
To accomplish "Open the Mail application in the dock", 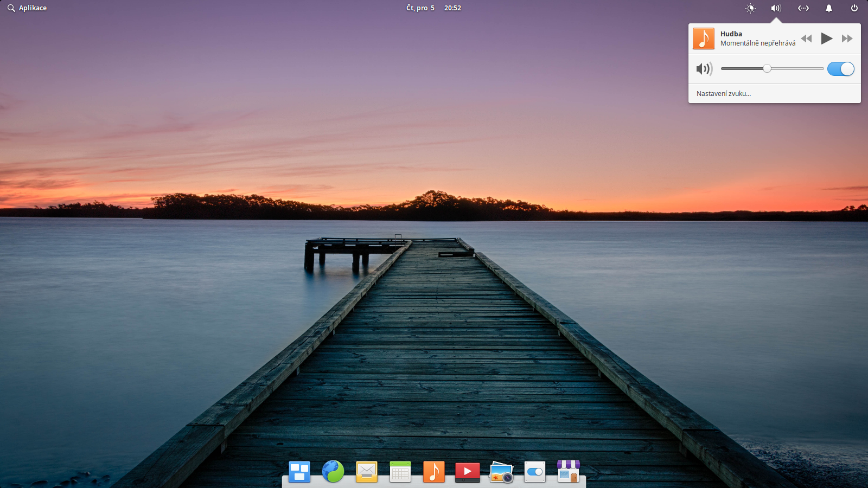I will (366, 471).
